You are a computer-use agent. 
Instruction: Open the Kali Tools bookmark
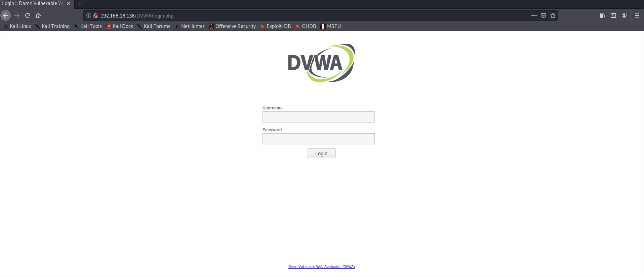[88, 26]
